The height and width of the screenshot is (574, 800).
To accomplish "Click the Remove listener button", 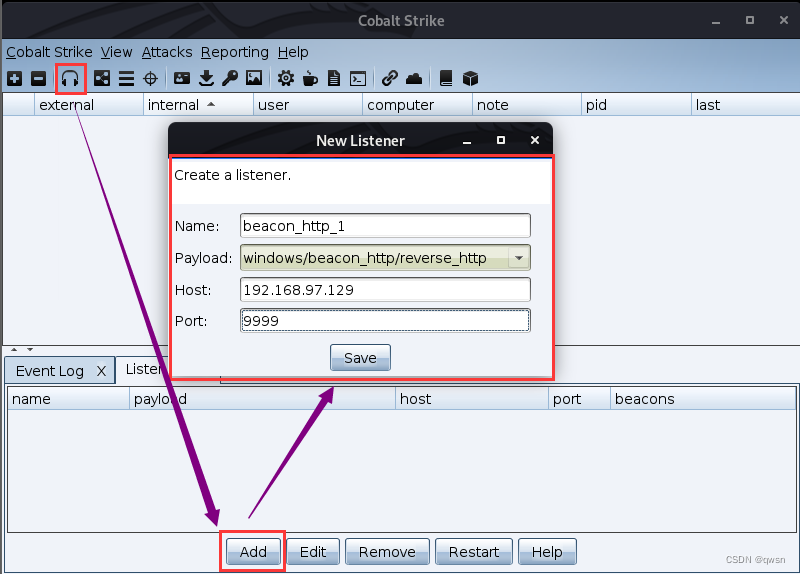I will [387, 552].
